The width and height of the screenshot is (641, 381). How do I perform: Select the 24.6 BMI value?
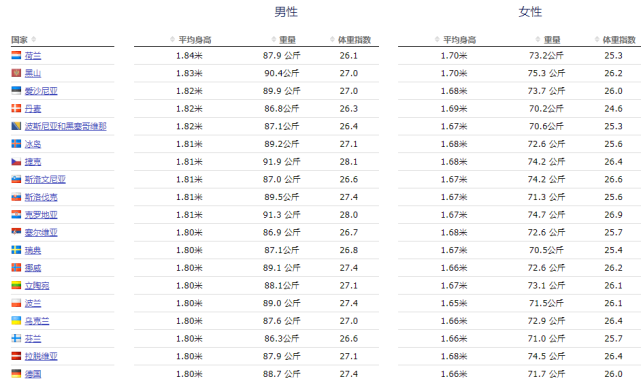pos(613,108)
